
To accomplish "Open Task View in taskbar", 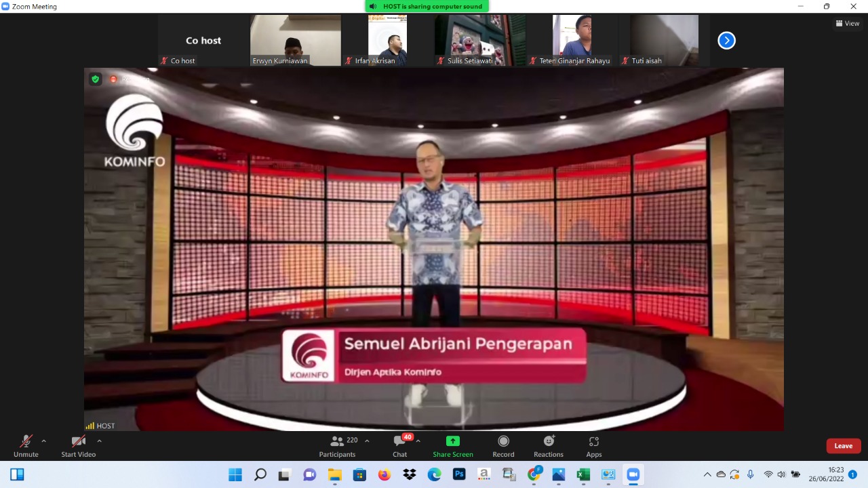I will click(x=285, y=474).
